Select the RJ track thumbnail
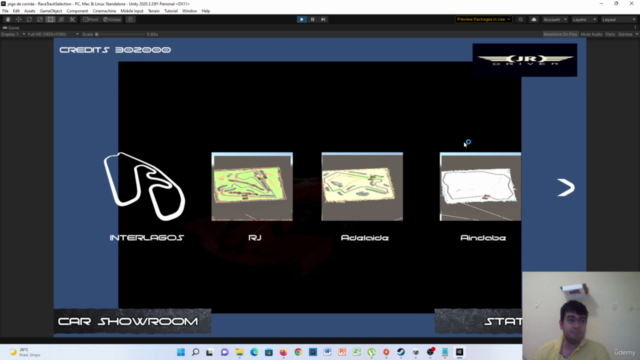This screenshot has width=640, height=360. pos(252,187)
